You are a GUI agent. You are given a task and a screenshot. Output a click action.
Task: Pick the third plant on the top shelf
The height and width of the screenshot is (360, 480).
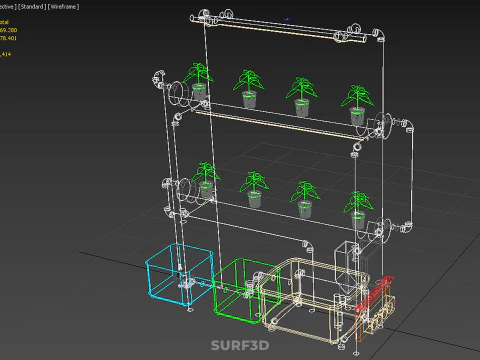pos(302,97)
